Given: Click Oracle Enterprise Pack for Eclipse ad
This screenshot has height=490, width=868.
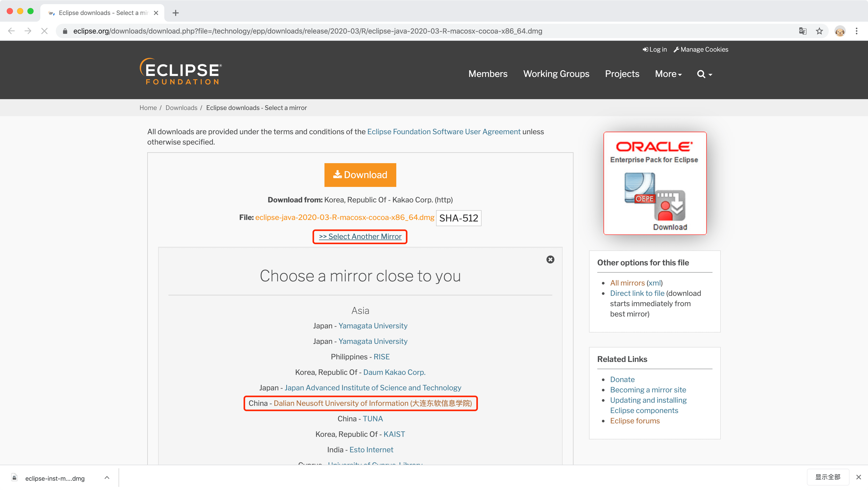Looking at the screenshot, I should tap(655, 183).
